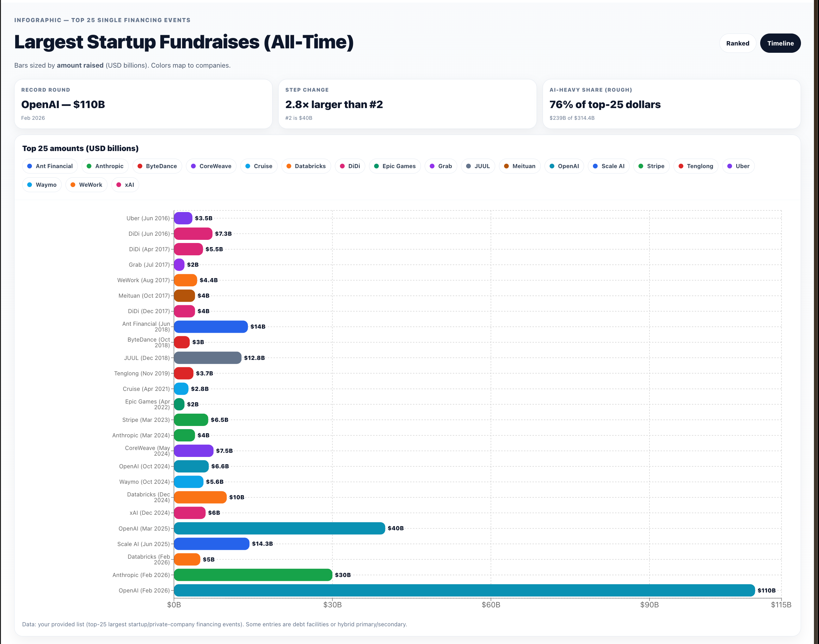This screenshot has width=819, height=644.
Task: Select the WeWork legend chip
Action: click(86, 185)
